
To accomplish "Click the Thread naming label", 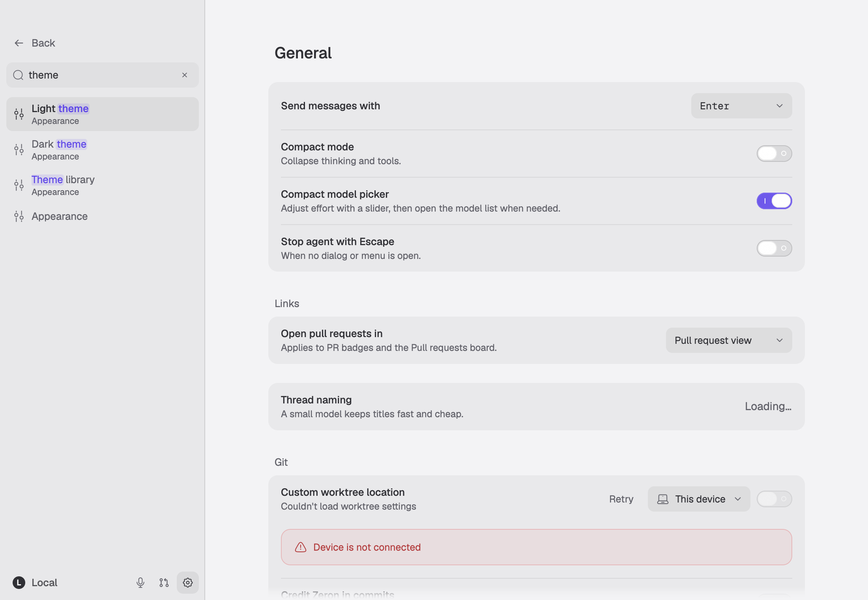I will (x=316, y=400).
